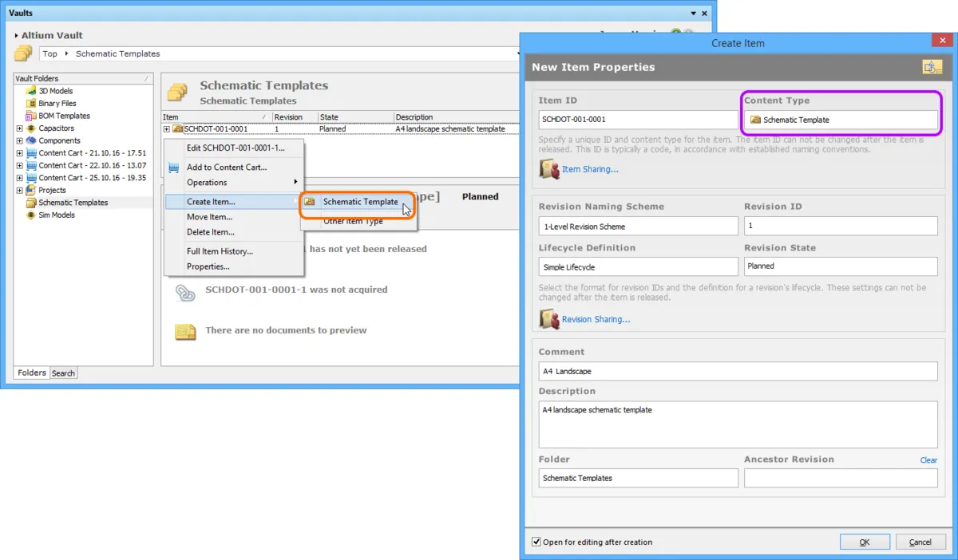Screen dimensions: 958x560
Task: Open the Revision Sharing link
Action: click(x=596, y=319)
